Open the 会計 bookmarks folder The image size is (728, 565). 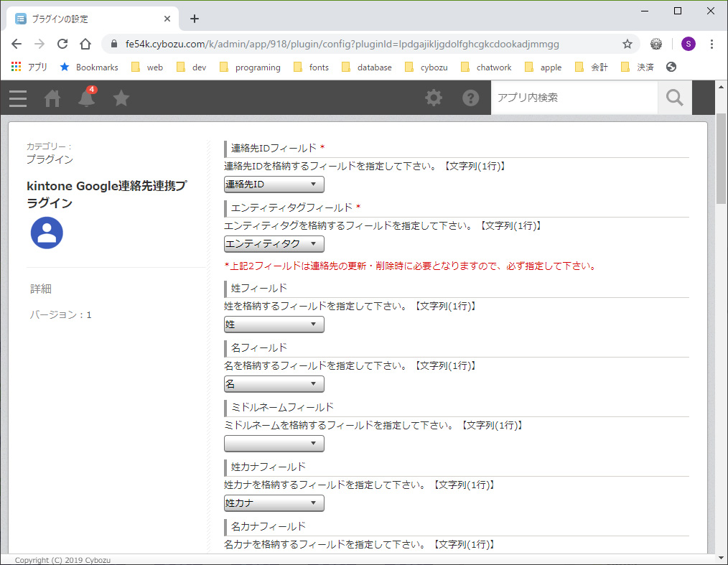592,67
